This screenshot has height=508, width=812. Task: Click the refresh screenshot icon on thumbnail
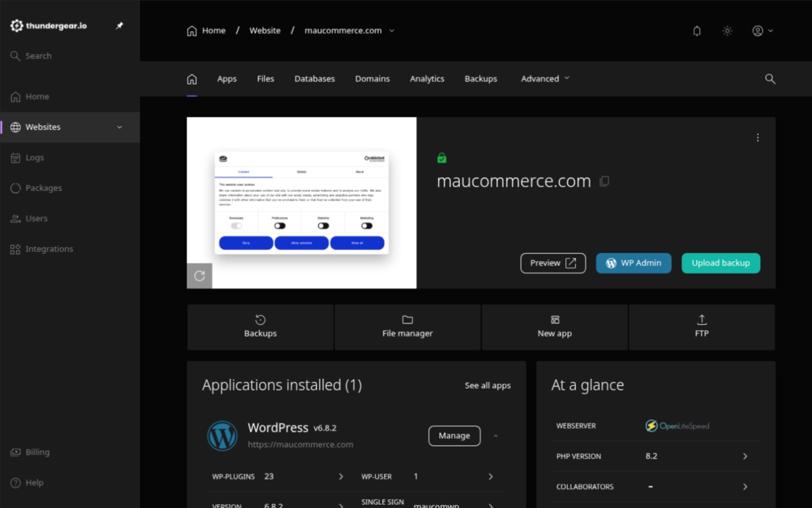pyautogui.click(x=199, y=276)
